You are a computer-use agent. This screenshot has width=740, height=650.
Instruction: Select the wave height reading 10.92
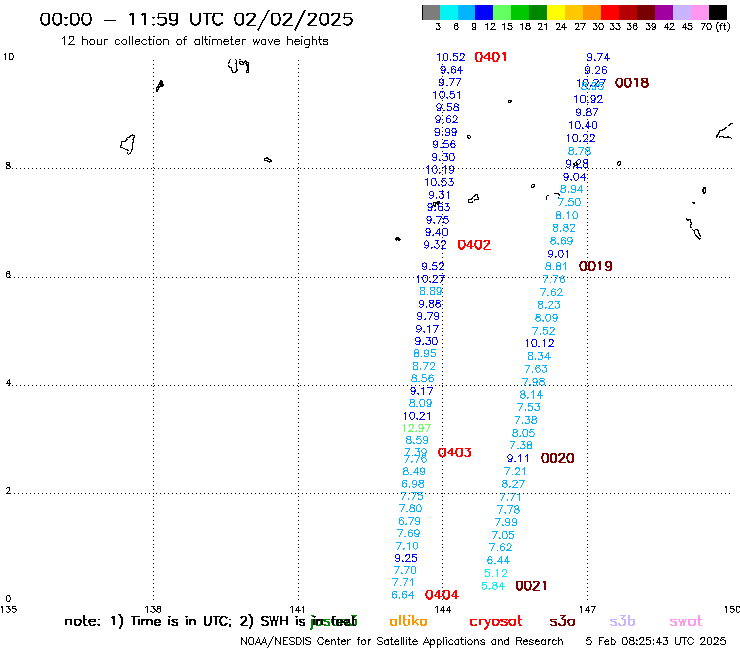(x=588, y=99)
